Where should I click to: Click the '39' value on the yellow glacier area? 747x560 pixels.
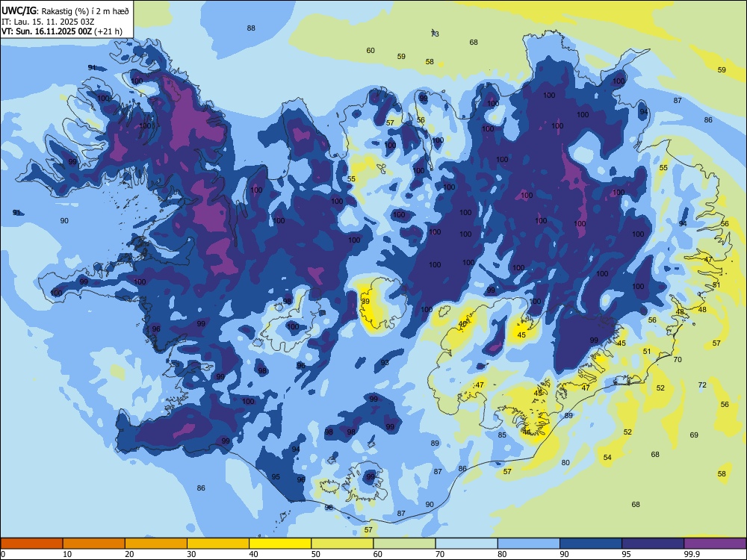(x=365, y=302)
